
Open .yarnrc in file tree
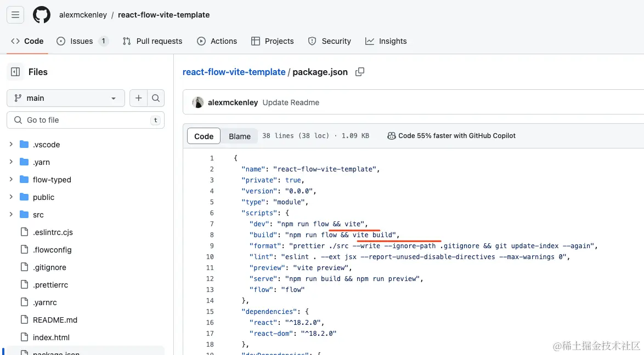pyautogui.click(x=45, y=302)
